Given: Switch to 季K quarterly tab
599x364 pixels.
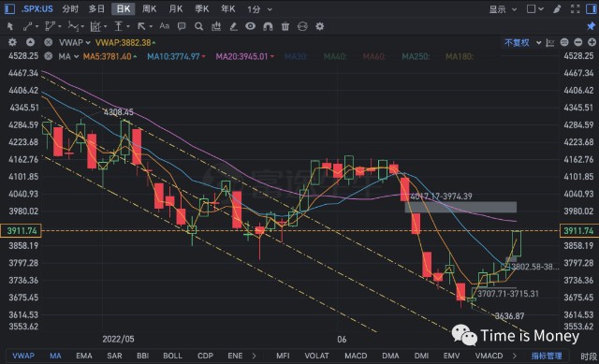Looking at the screenshot, I should [202, 9].
